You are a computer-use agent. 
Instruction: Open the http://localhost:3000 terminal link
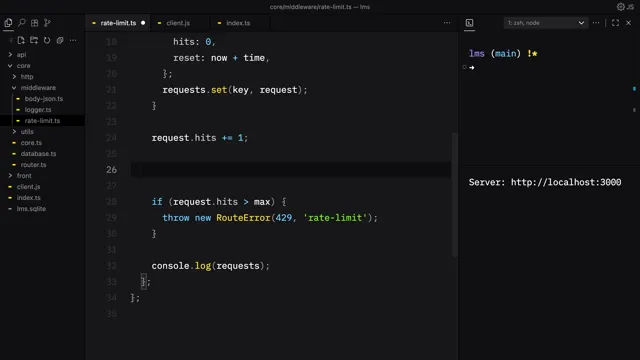[x=566, y=182]
